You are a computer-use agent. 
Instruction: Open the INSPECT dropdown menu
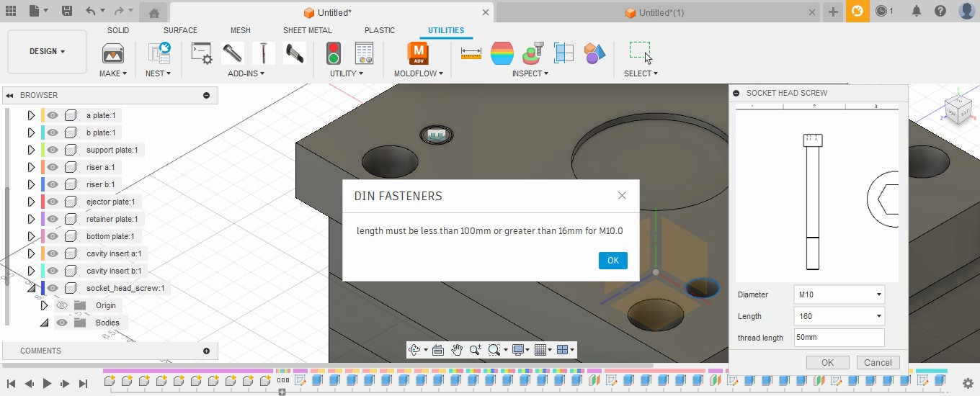(530, 73)
